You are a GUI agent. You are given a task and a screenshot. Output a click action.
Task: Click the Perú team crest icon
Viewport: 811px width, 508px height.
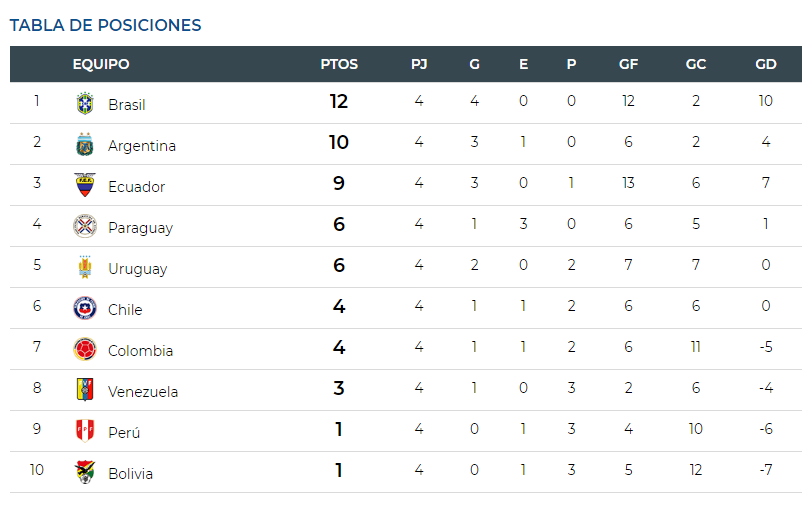tap(85, 431)
